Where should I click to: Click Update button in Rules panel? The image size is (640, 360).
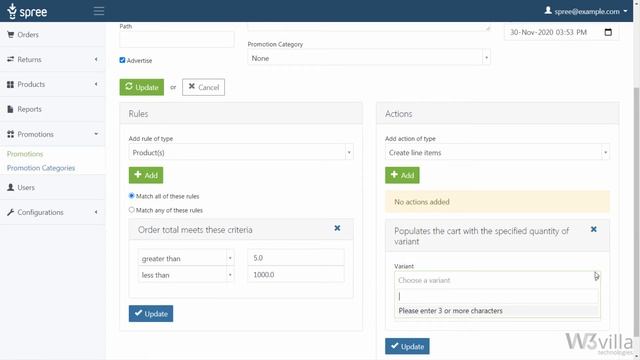click(151, 313)
